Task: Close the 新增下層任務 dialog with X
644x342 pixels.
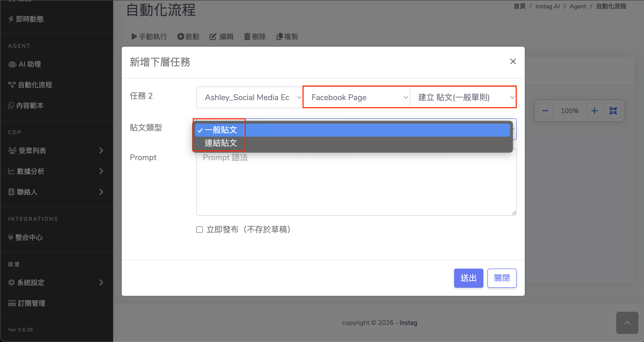Action: 513,62
